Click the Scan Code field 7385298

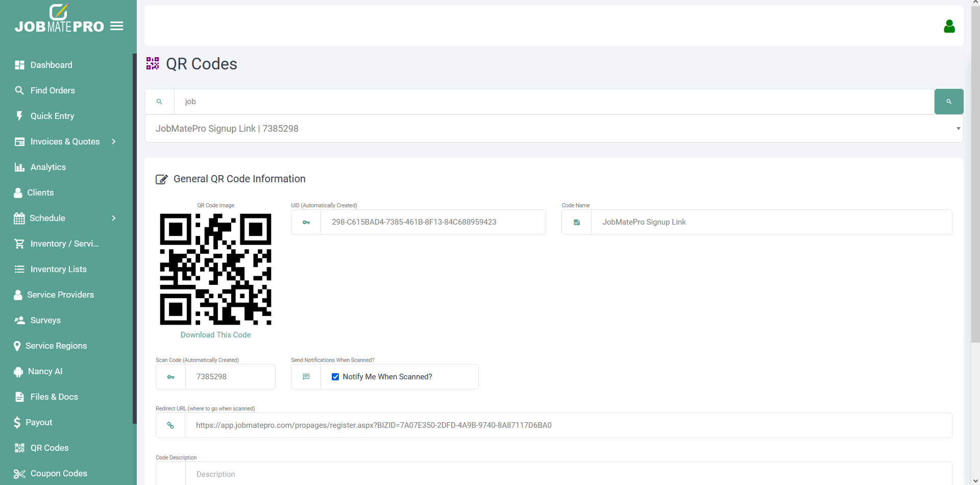(230, 377)
